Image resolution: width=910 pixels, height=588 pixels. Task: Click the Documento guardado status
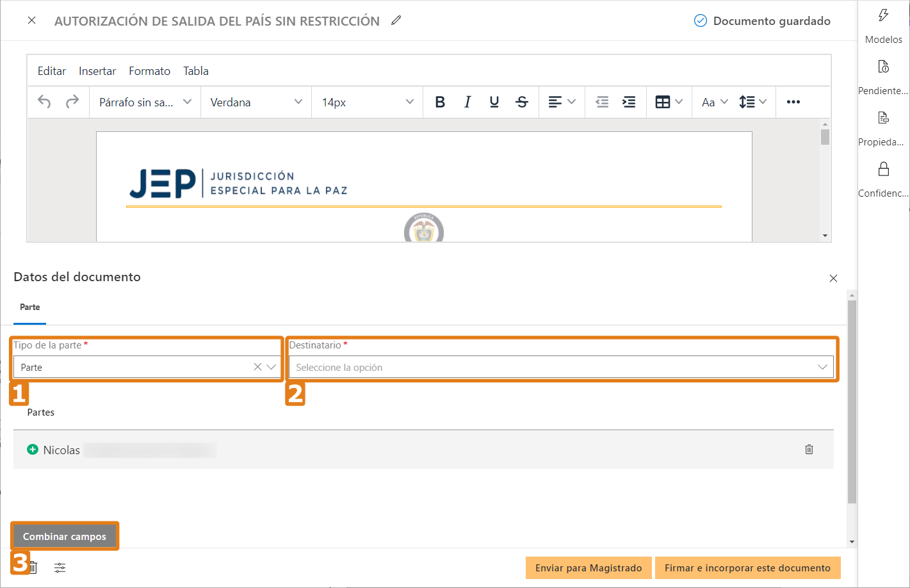pyautogui.click(x=762, y=20)
